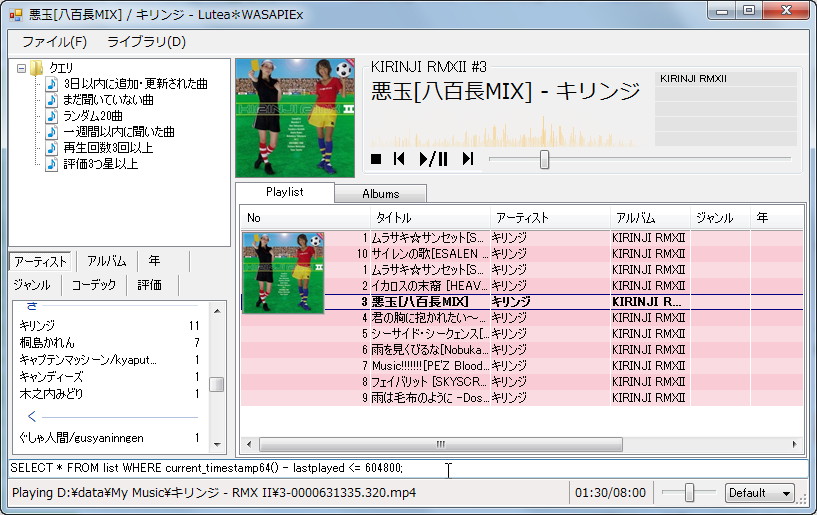Sort playlist by 年 column header
This screenshot has width=817, height=515.
click(777, 218)
